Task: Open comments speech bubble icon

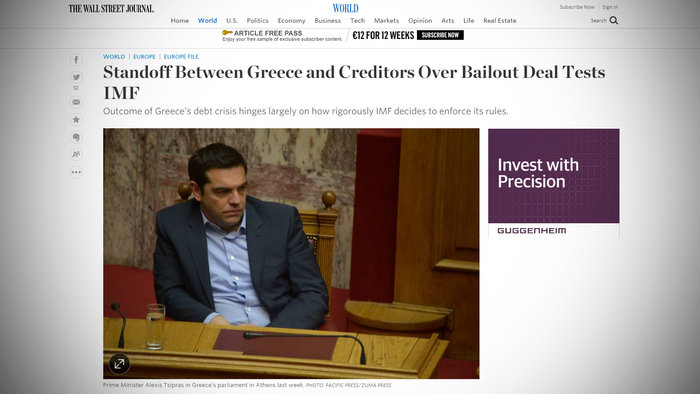Action: [76, 137]
